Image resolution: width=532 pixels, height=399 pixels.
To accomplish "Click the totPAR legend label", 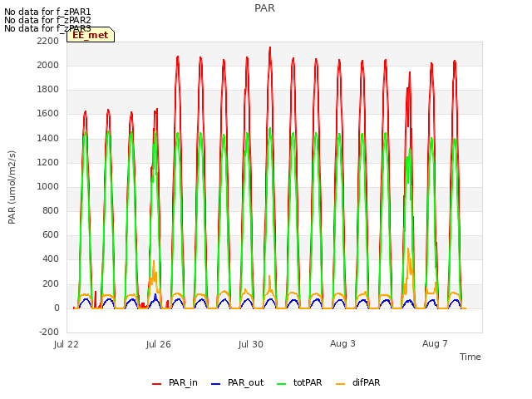I will (308, 382).
